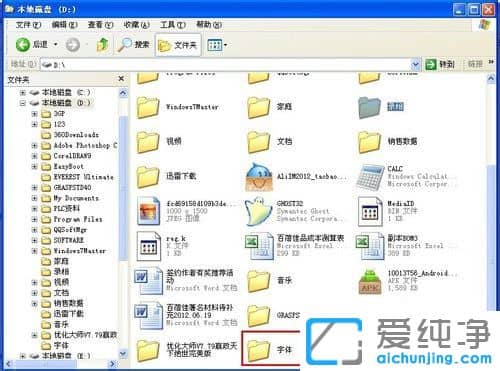Select the 10013758_Android APK file icon
Screen dimensions: 500x371
pyautogui.click(x=370, y=281)
